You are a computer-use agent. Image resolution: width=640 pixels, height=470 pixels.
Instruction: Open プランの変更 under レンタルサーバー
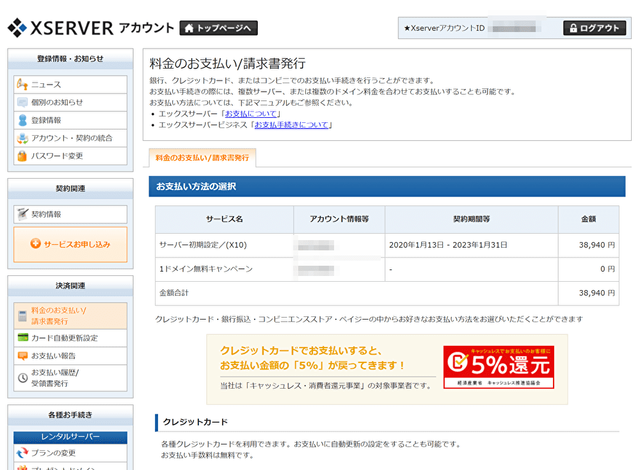pyautogui.click(x=70, y=453)
